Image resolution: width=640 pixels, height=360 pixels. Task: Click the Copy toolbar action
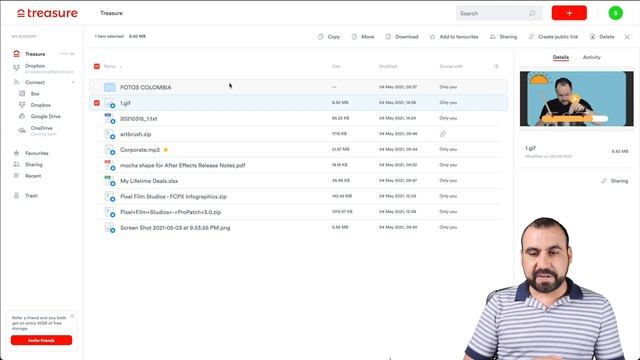pyautogui.click(x=329, y=37)
